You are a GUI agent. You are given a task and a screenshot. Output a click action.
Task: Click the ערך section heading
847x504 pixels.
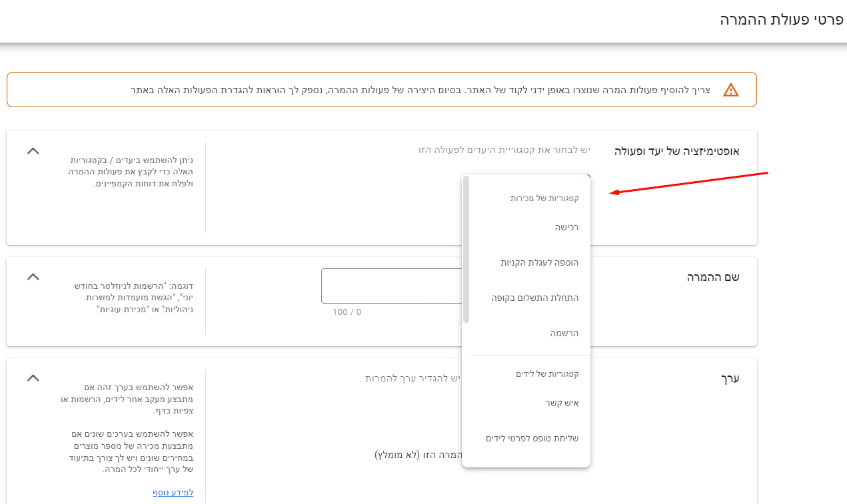tap(730, 378)
